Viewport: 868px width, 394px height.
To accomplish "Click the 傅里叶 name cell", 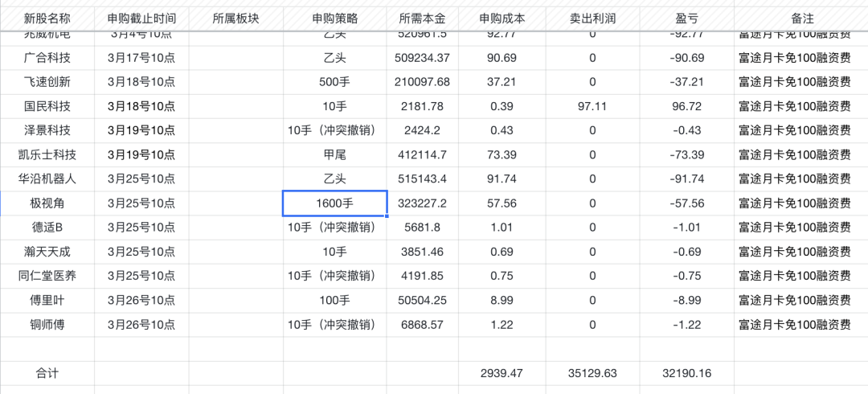I will [47, 301].
